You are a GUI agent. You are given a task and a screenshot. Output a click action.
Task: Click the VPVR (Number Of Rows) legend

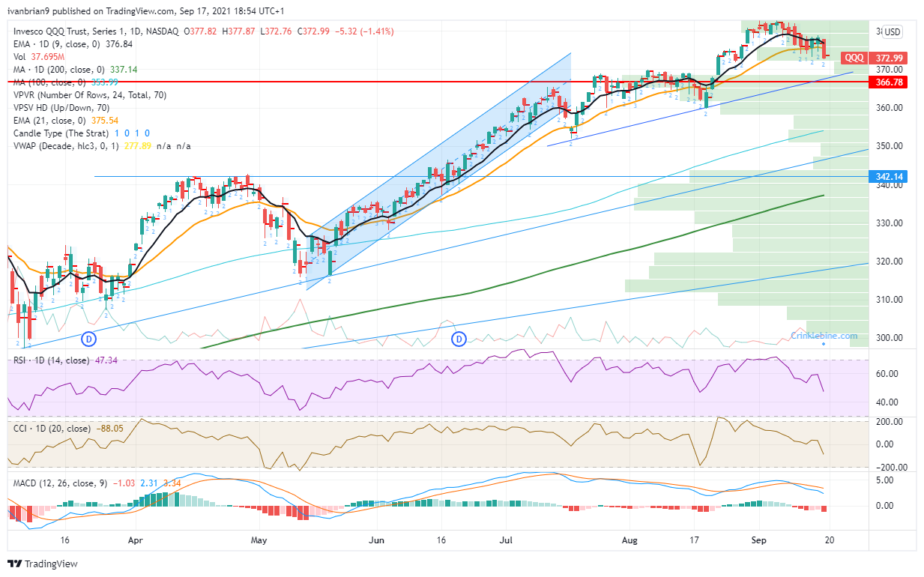pyautogui.click(x=90, y=95)
